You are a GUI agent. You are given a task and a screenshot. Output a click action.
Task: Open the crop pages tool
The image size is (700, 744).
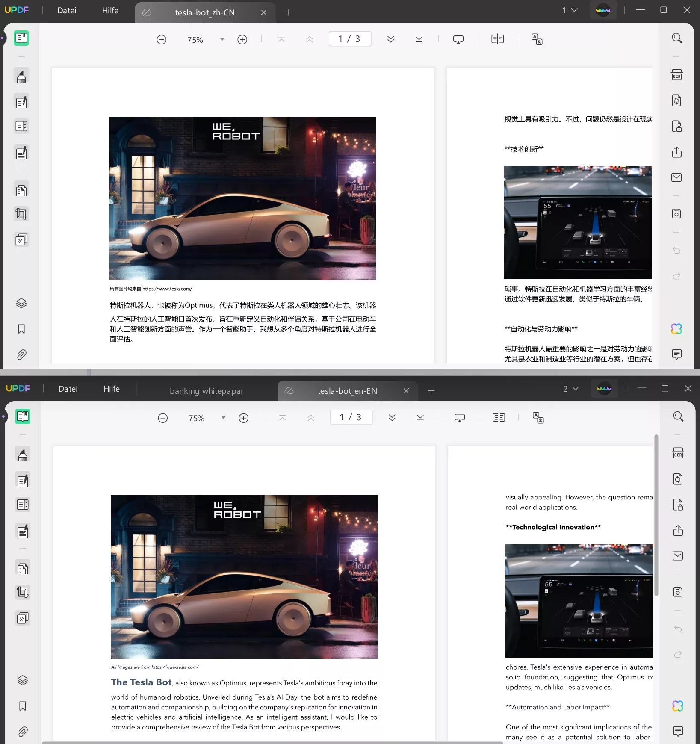[x=21, y=214]
